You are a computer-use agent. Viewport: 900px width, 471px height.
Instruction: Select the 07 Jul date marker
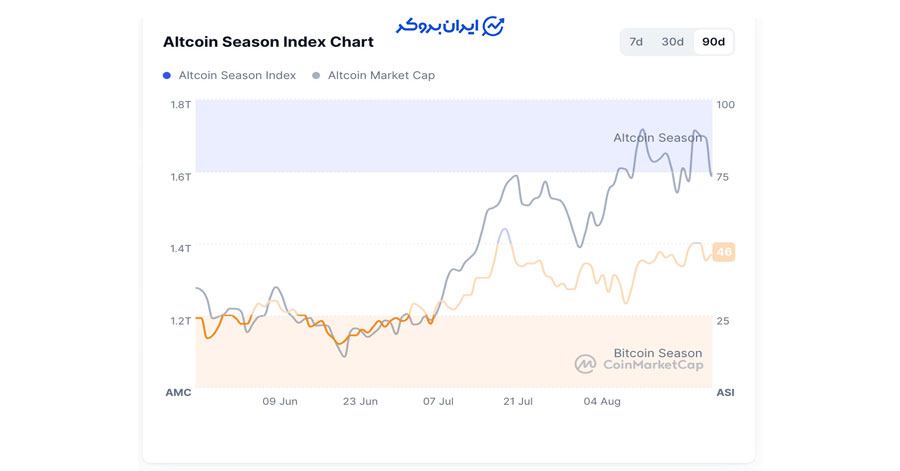(438, 401)
